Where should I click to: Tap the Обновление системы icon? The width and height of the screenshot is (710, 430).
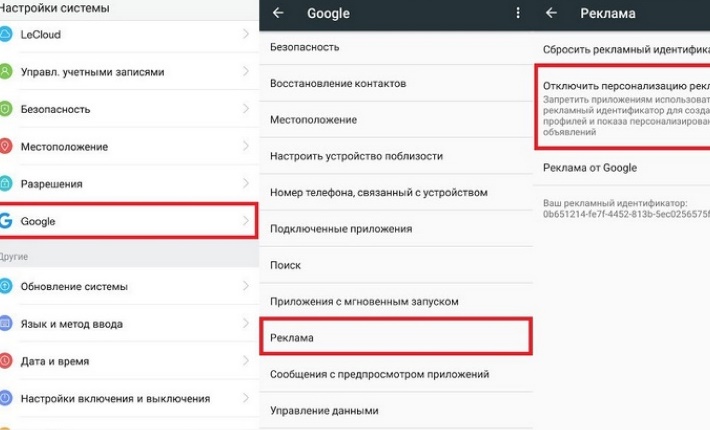coord(5,286)
